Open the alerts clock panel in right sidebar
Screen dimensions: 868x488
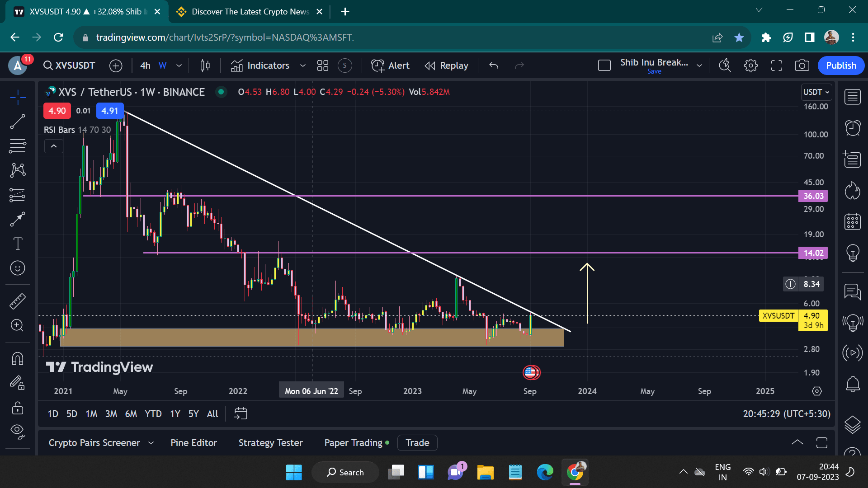[853, 127]
